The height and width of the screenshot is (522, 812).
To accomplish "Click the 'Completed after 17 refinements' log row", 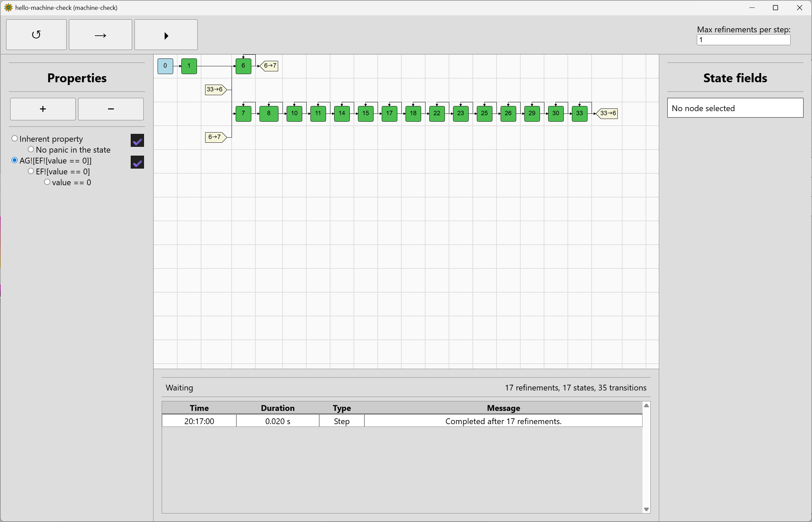I will point(503,421).
